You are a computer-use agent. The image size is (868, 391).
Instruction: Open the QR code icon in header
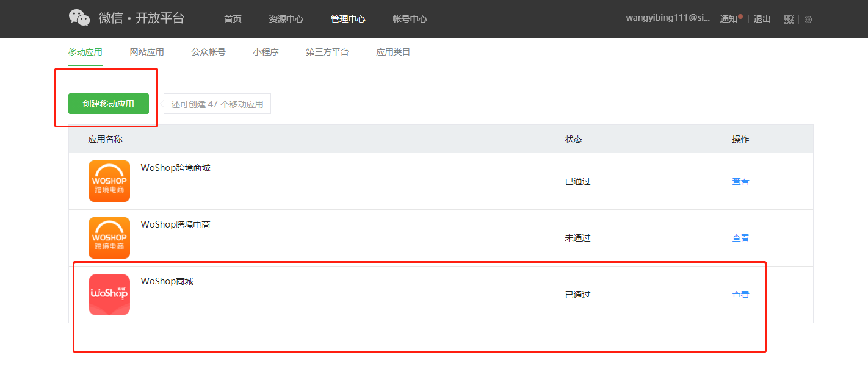tap(789, 19)
